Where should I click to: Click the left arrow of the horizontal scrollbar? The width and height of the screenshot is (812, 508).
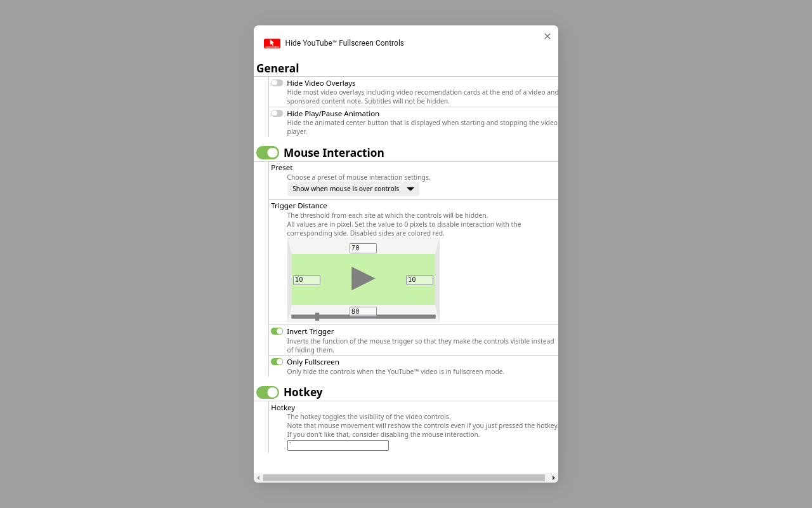pyautogui.click(x=258, y=477)
